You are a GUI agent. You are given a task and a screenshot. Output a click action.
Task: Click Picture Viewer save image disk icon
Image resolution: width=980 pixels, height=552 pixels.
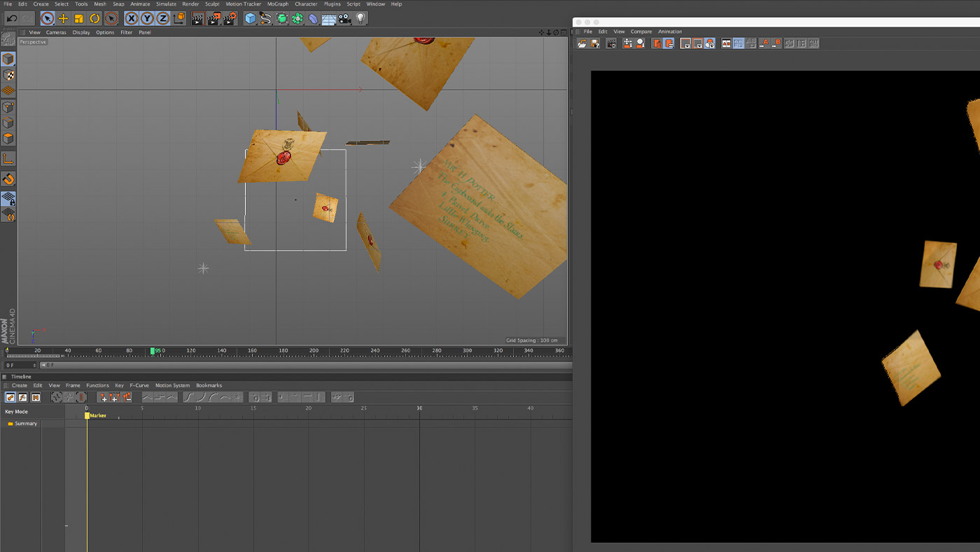595,43
